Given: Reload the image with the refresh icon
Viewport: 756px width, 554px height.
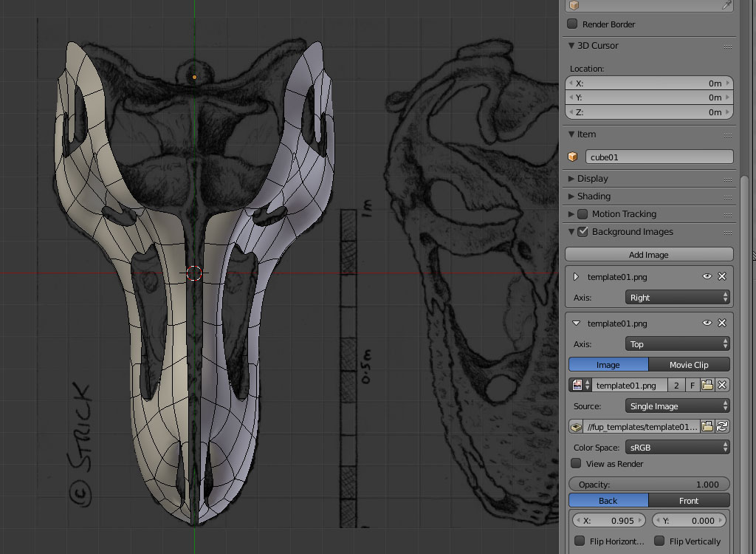Looking at the screenshot, I should tap(722, 427).
